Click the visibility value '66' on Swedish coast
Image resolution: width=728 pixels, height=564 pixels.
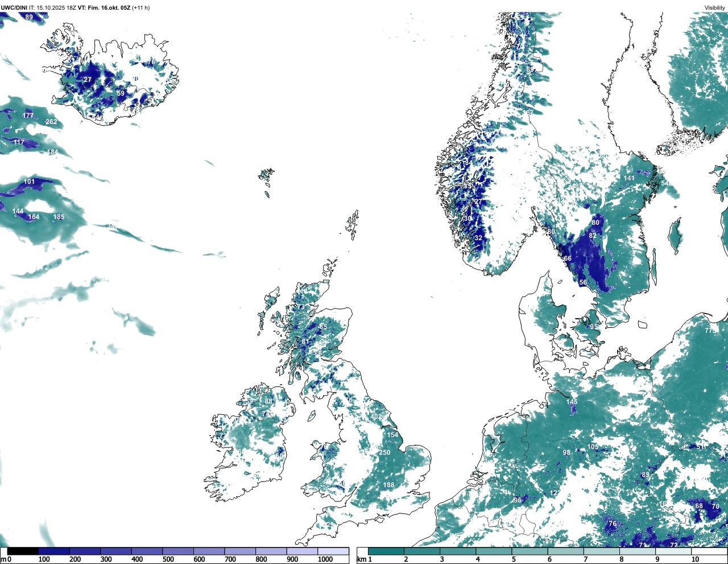[568, 258]
